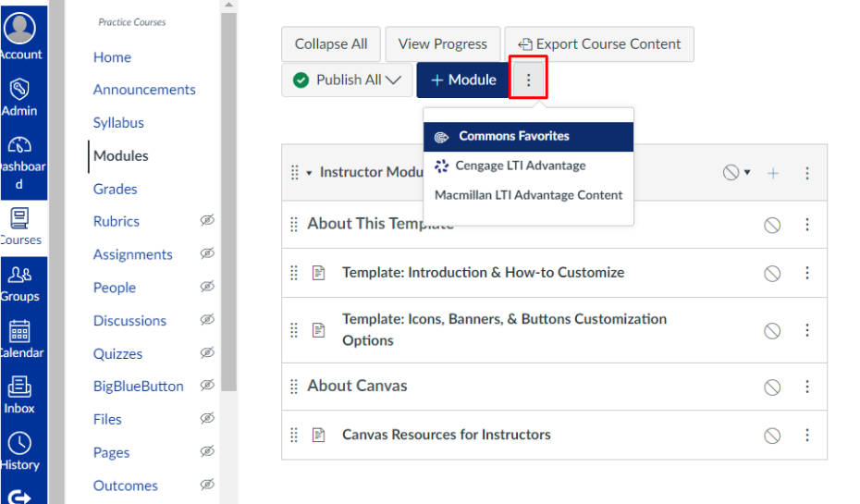Viewport: 860px width, 504px height.
Task: Go to Modules in course navigation
Action: (x=120, y=155)
